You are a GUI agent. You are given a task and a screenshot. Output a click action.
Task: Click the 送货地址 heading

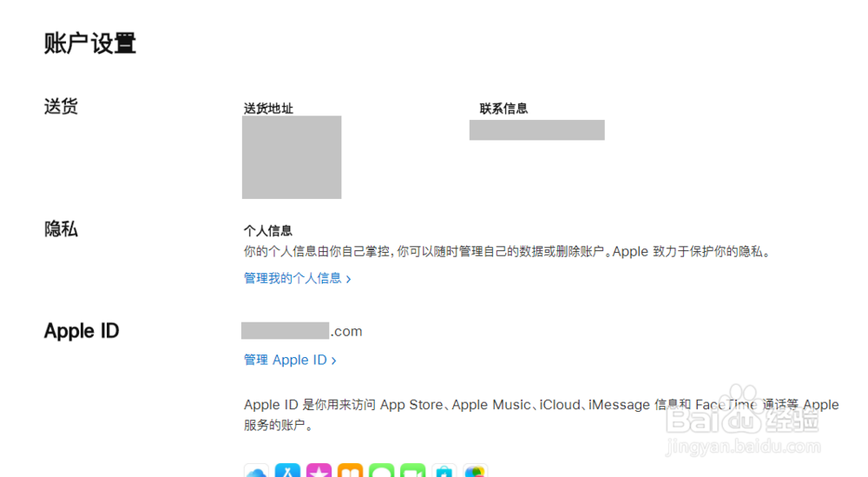point(268,109)
